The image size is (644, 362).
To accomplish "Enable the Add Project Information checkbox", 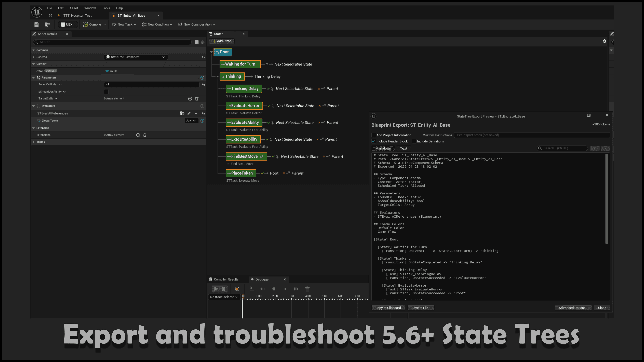I will tap(374, 135).
